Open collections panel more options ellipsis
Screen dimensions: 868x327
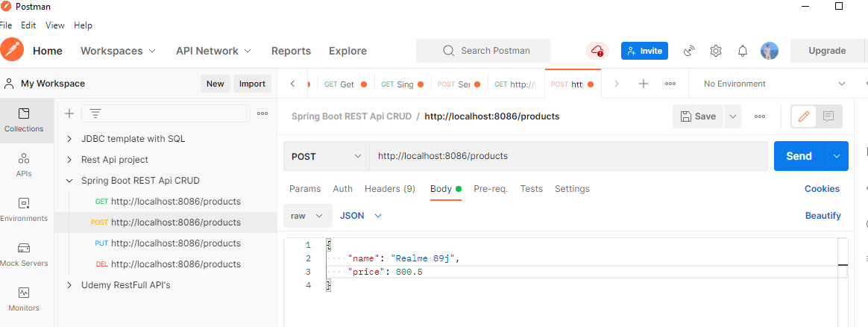pos(262,113)
